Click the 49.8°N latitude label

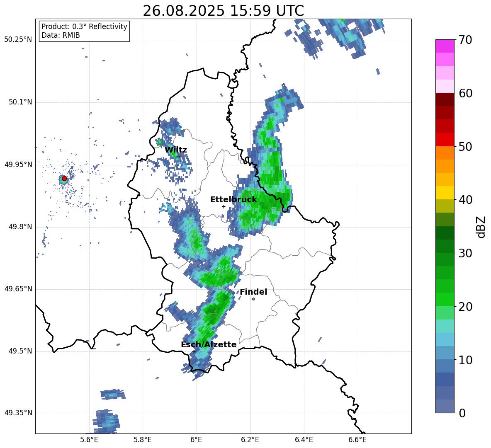(x=20, y=227)
